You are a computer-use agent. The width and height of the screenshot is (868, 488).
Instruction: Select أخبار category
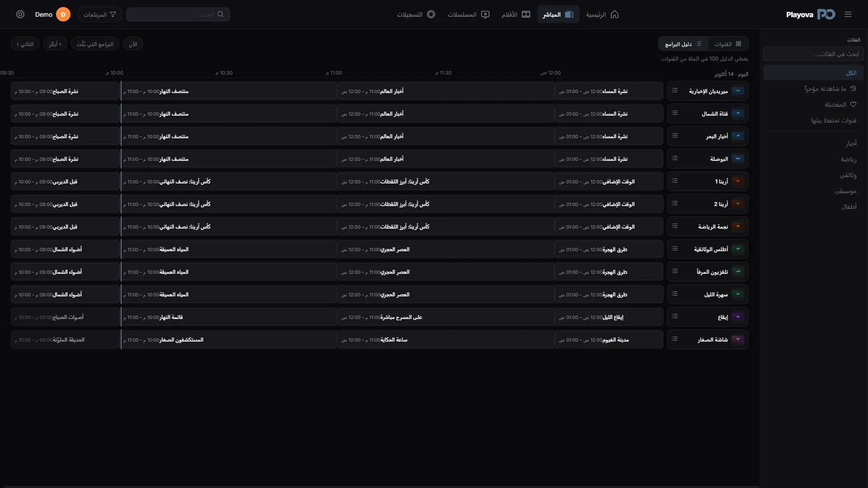click(813, 143)
